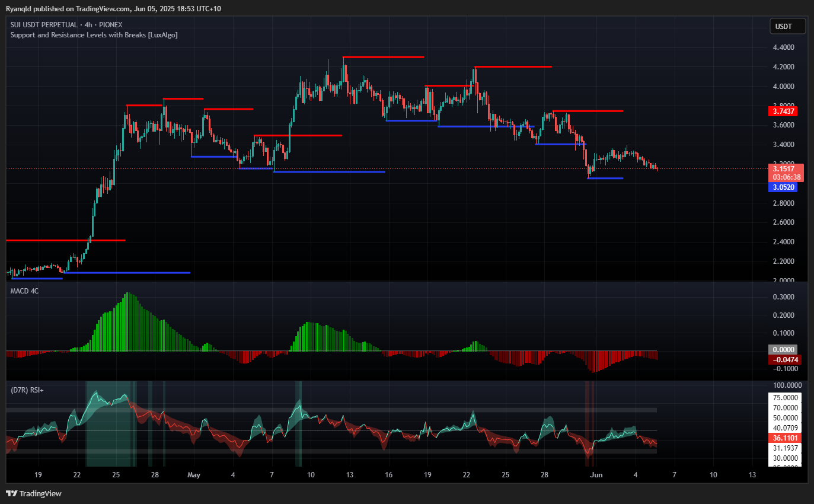
Task: Click the 70.0000 RSI axis value
Action: (785, 408)
